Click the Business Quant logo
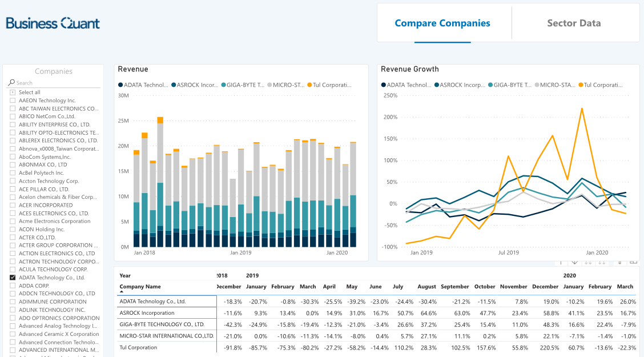The width and height of the screenshot is (644, 357). click(x=52, y=23)
